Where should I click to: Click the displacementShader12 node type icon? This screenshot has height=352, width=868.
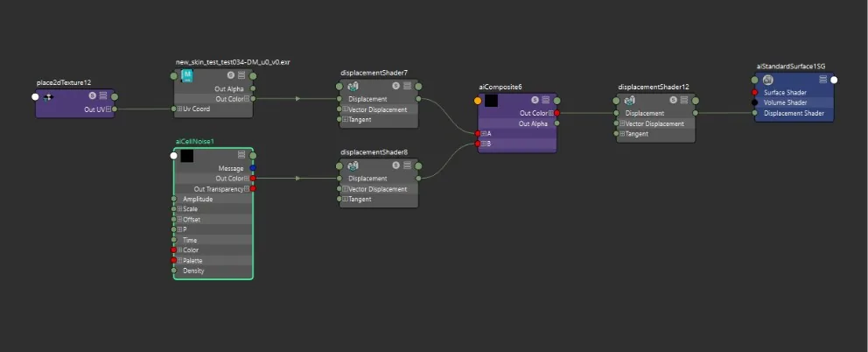click(x=629, y=101)
